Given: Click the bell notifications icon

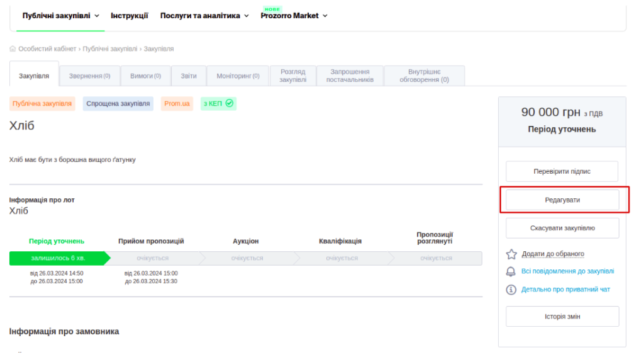Looking at the screenshot, I should pos(511,272).
